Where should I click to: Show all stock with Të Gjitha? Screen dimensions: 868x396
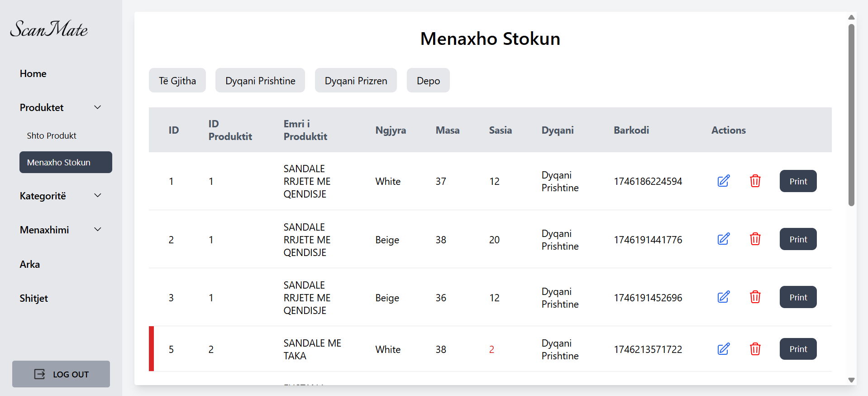click(177, 81)
